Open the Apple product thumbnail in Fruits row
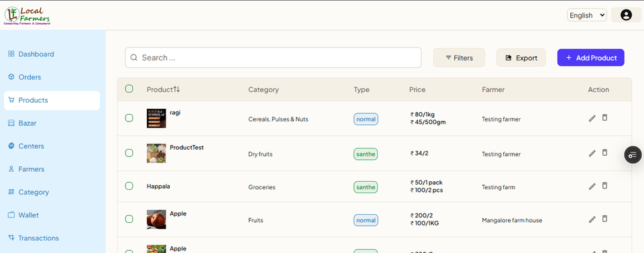The height and width of the screenshot is (253, 644). coord(156,219)
